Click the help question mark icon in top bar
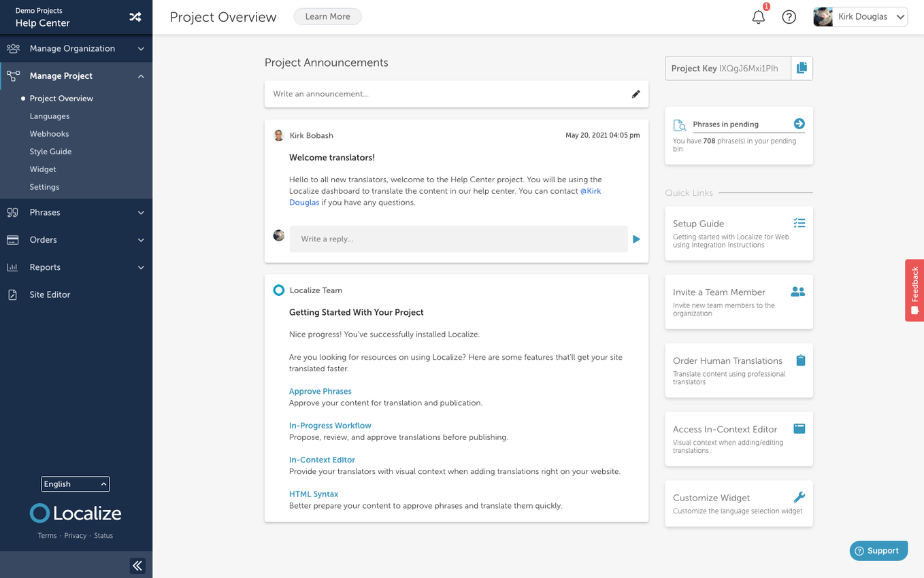 click(789, 17)
